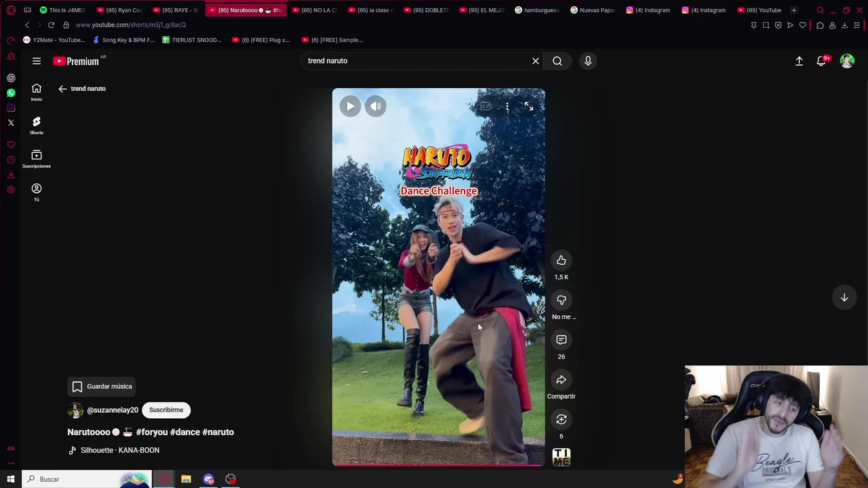
Task: Open Windows Start menu
Action: [10, 479]
